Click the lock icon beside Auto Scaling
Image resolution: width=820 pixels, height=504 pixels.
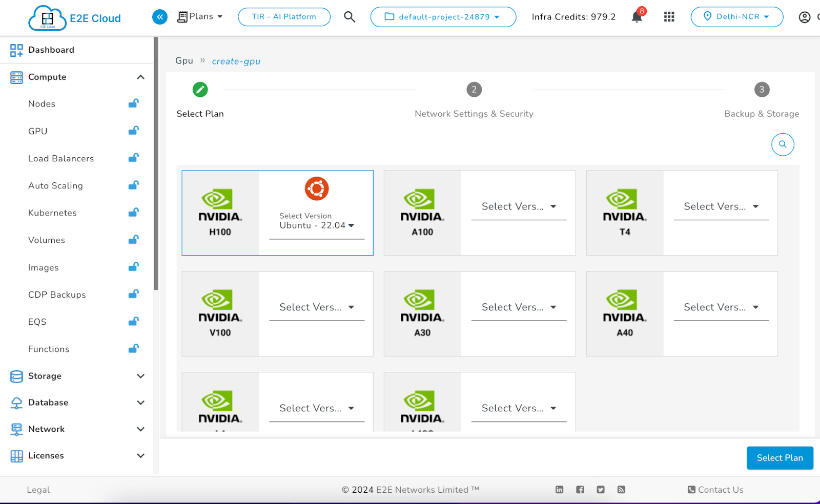point(133,185)
